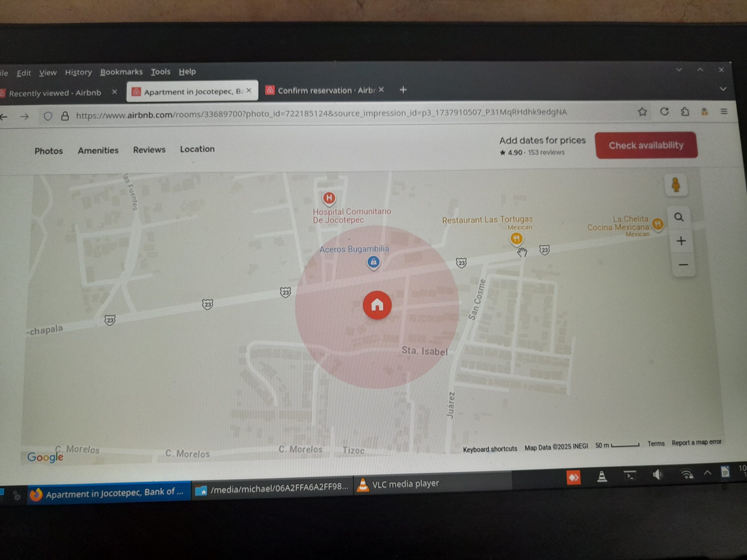Jump to Reviews section link

click(149, 150)
